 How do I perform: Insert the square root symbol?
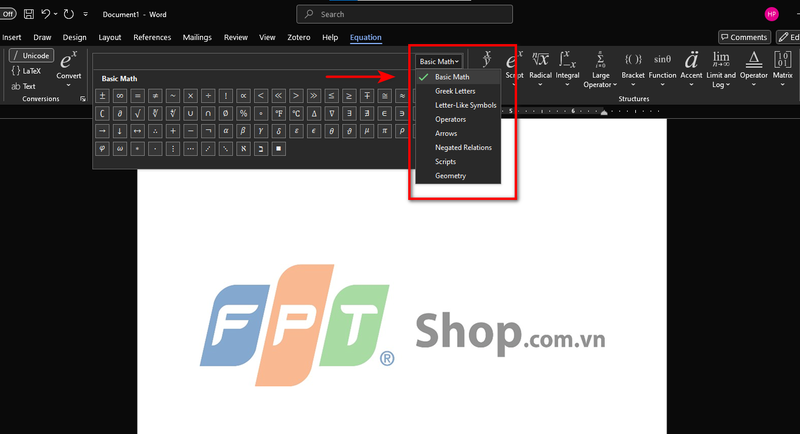pos(137,113)
